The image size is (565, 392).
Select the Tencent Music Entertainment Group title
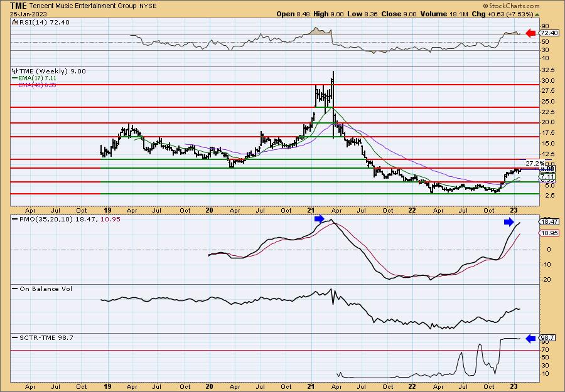pyautogui.click(x=82, y=6)
